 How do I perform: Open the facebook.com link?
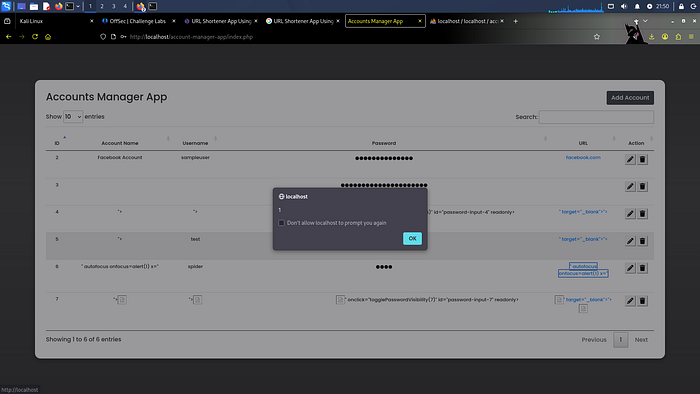[x=583, y=158]
